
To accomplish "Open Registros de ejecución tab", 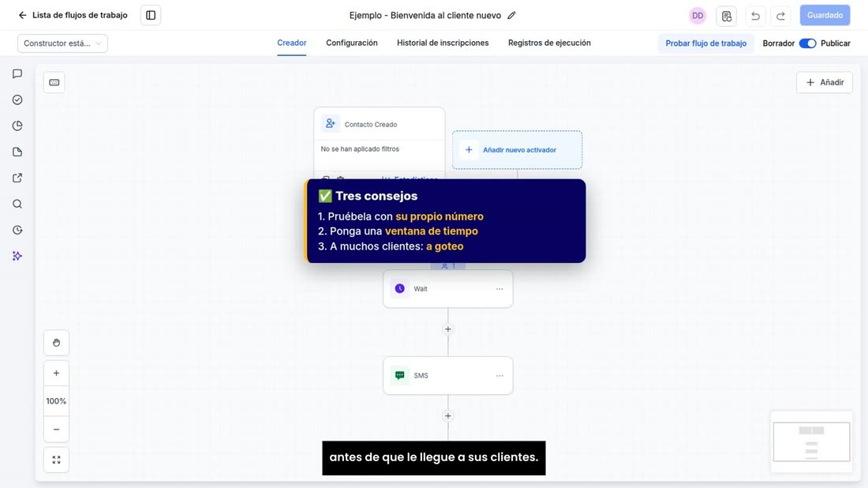I will 549,43.
